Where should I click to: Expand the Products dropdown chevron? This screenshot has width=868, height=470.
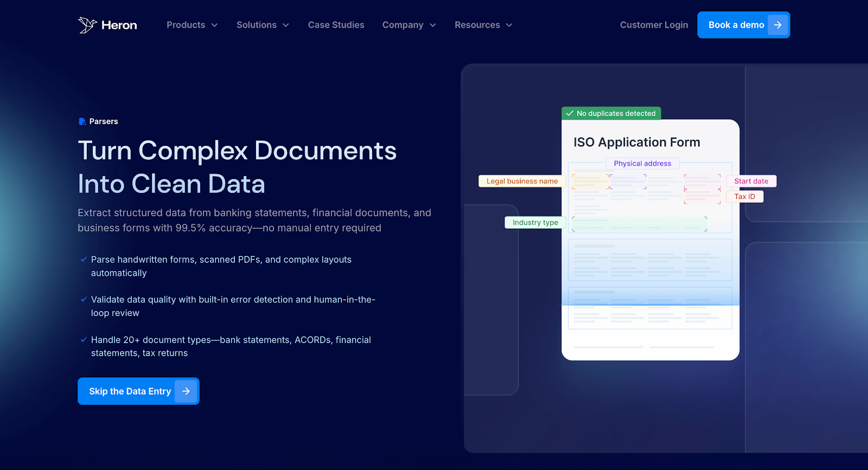pos(214,25)
